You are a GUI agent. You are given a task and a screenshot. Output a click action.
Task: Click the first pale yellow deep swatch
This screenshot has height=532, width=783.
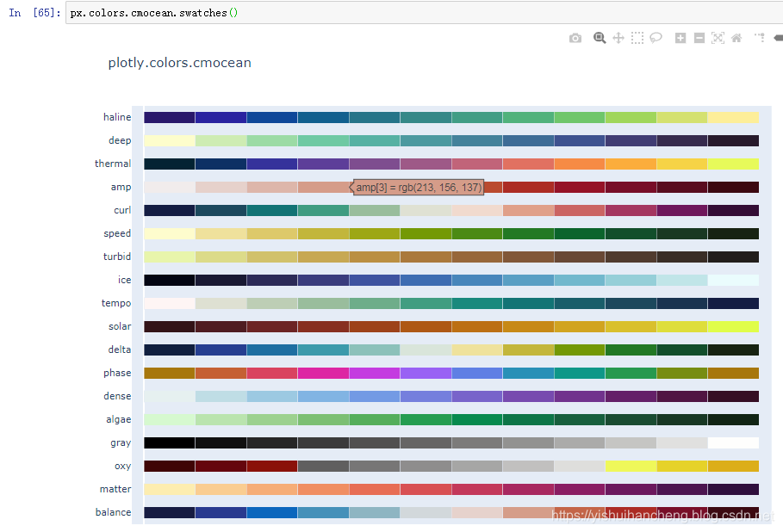pos(170,140)
